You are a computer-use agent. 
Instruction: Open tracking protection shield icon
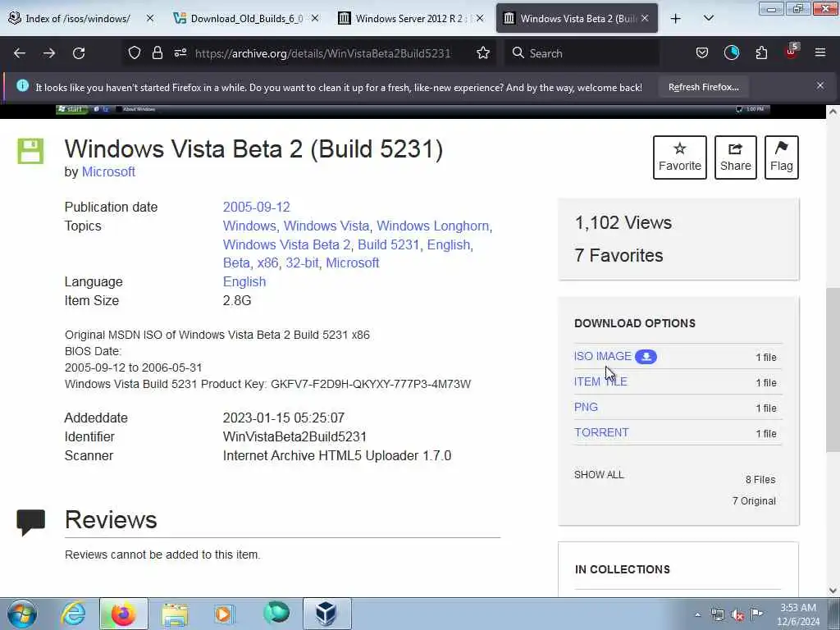135,52
